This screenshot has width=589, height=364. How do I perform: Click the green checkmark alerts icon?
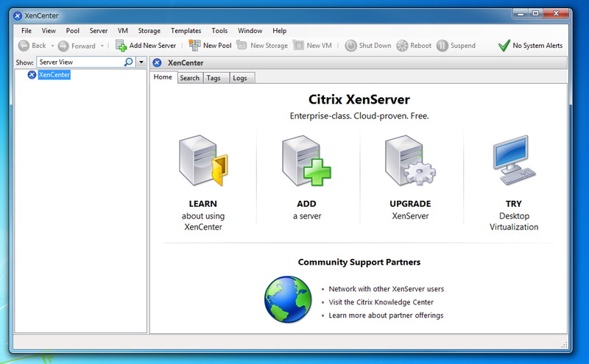pyautogui.click(x=504, y=46)
